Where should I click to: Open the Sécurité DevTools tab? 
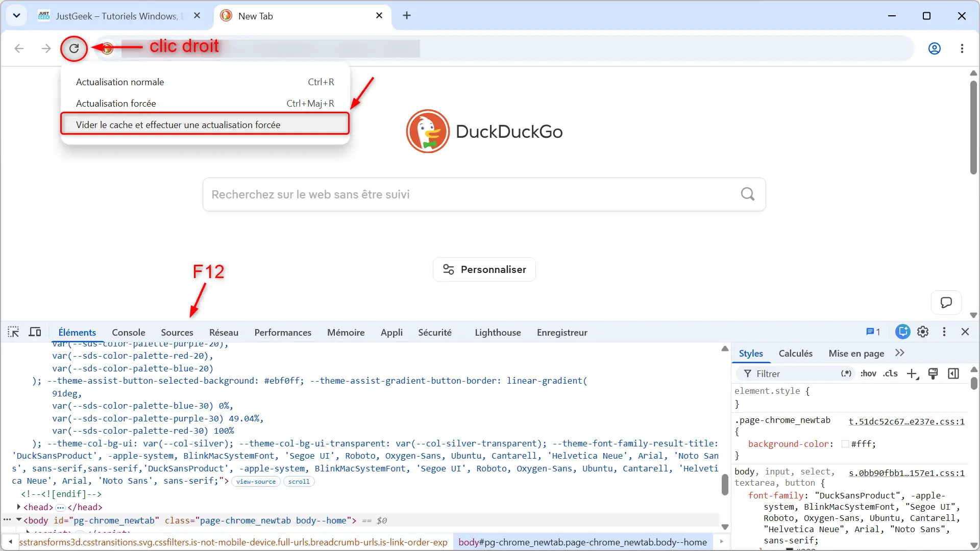[435, 333]
